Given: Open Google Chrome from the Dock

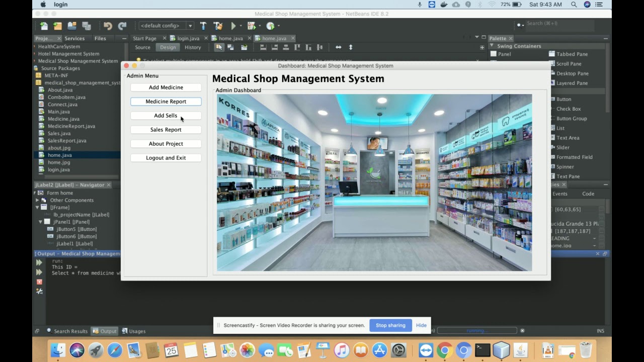Looking at the screenshot, I should click(444, 350).
